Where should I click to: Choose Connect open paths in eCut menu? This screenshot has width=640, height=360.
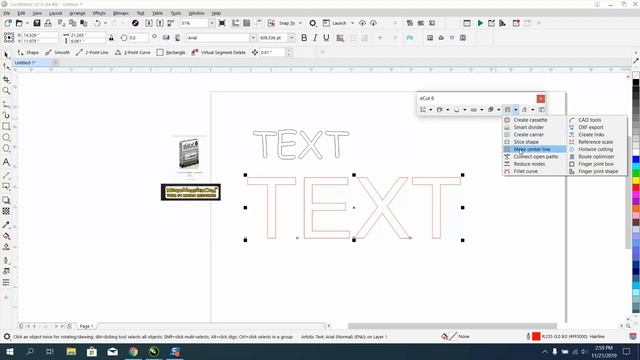534,156
